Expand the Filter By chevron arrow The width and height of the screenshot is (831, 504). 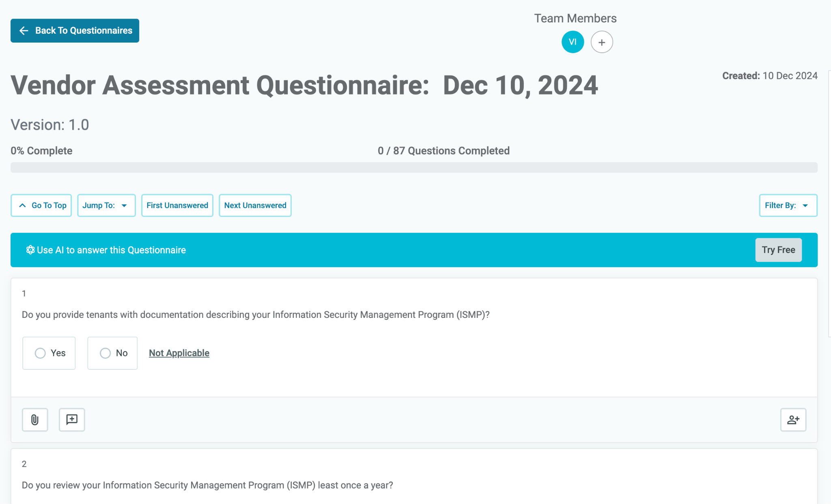[x=806, y=206]
